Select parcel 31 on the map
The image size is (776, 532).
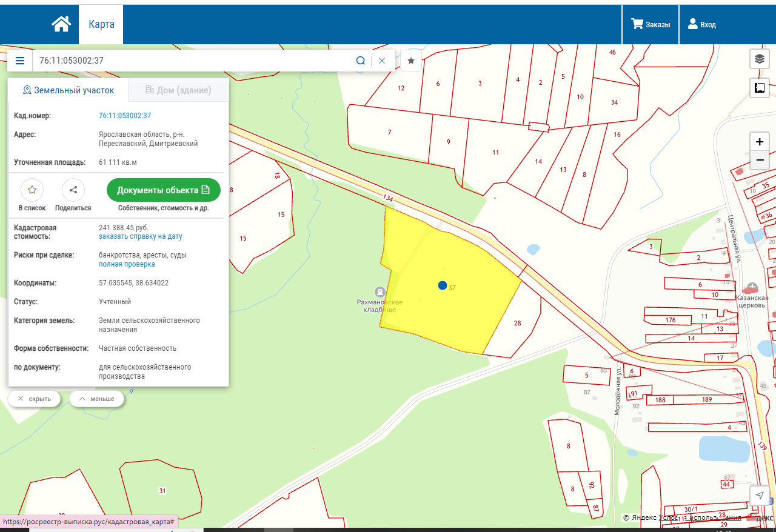162,491
